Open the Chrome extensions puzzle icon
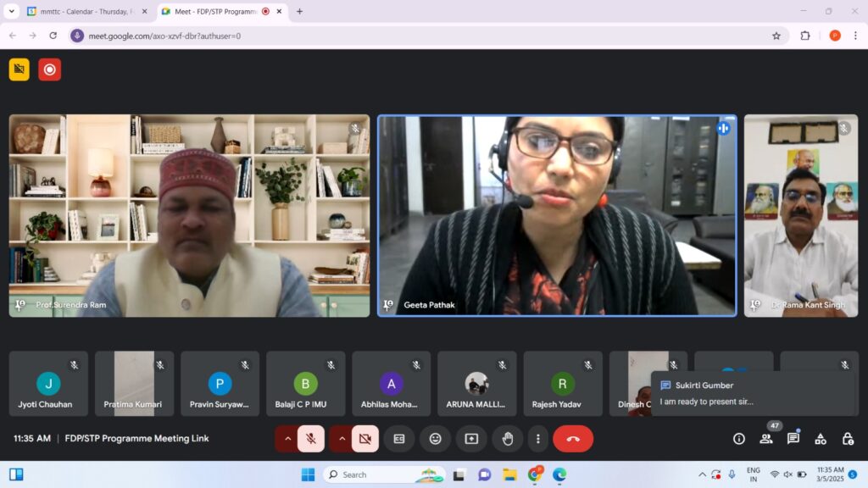This screenshot has width=868, height=488. (x=805, y=36)
